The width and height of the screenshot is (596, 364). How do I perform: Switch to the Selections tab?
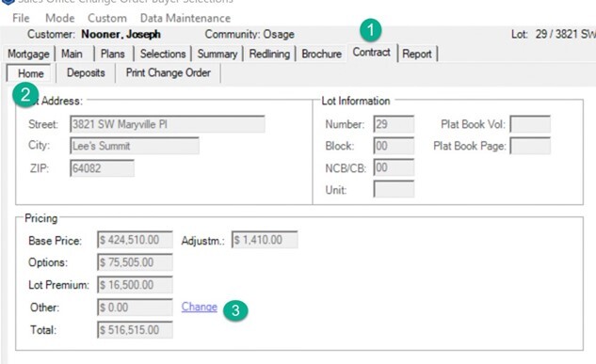point(163,54)
